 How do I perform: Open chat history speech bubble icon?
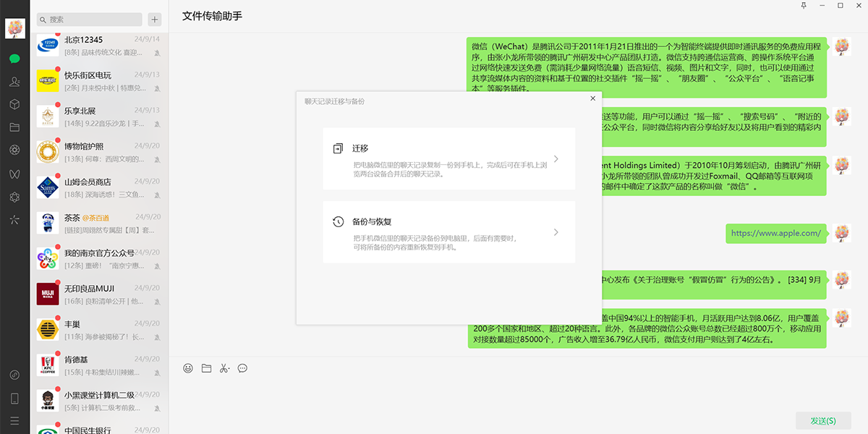click(x=242, y=368)
